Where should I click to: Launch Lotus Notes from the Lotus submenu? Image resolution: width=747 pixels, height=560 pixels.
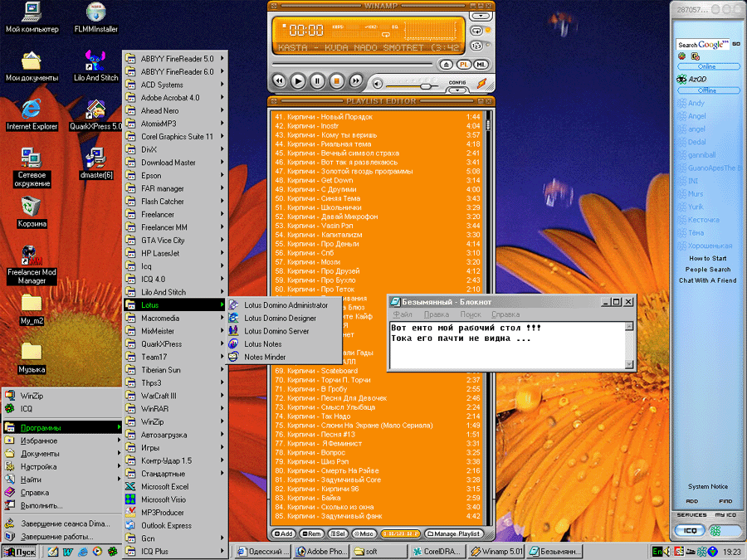click(284, 343)
